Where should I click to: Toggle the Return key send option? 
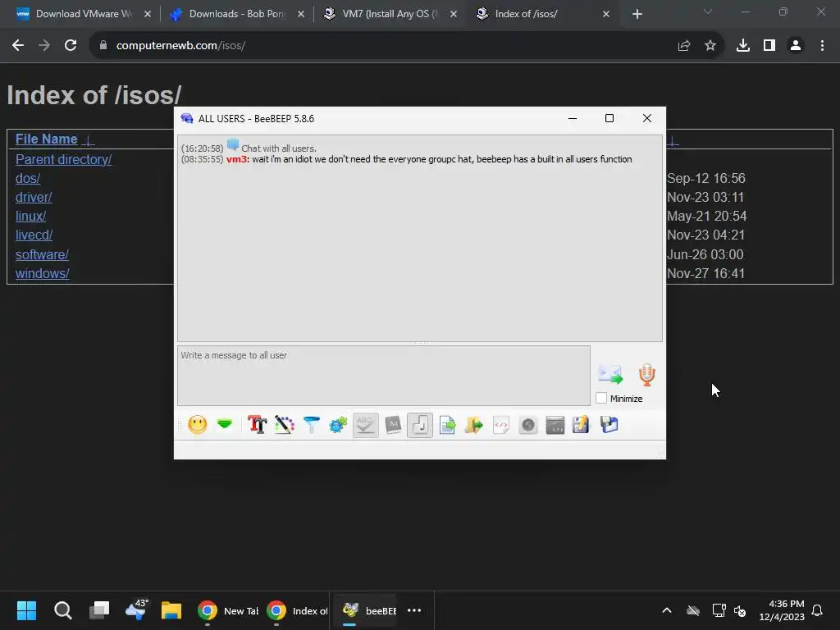click(x=419, y=425)
